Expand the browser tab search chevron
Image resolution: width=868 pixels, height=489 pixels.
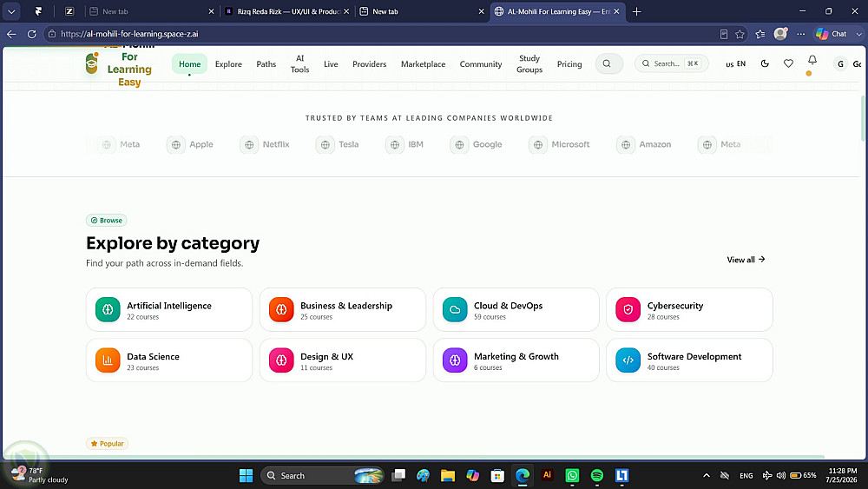[x=11, y=11]
